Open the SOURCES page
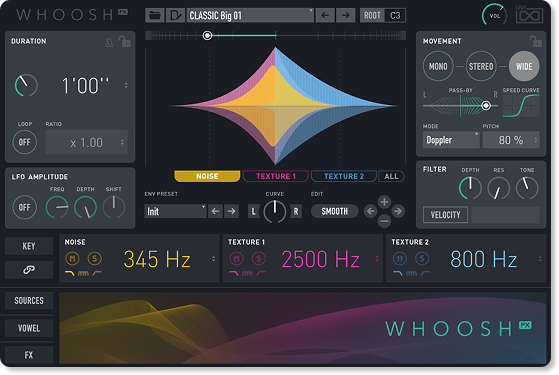Image resolution: width=559 pixels, height=375 pixels. click(29, 300)
